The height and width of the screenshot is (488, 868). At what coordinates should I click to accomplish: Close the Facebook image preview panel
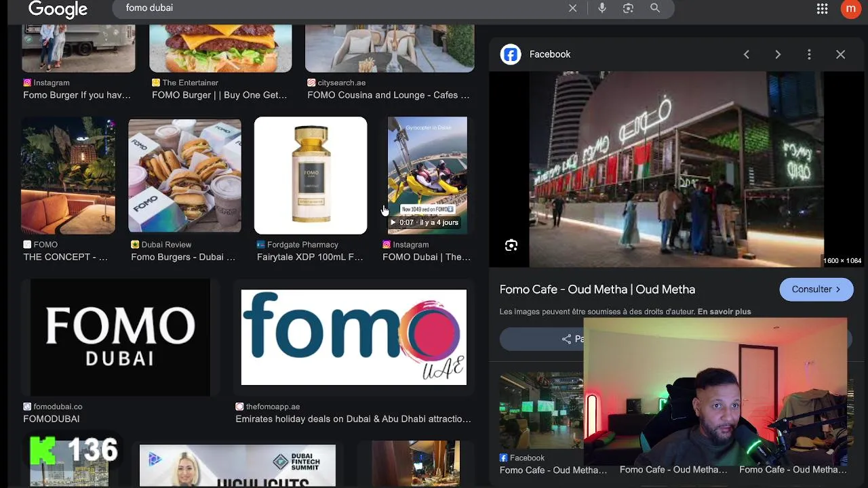point(840,54)
